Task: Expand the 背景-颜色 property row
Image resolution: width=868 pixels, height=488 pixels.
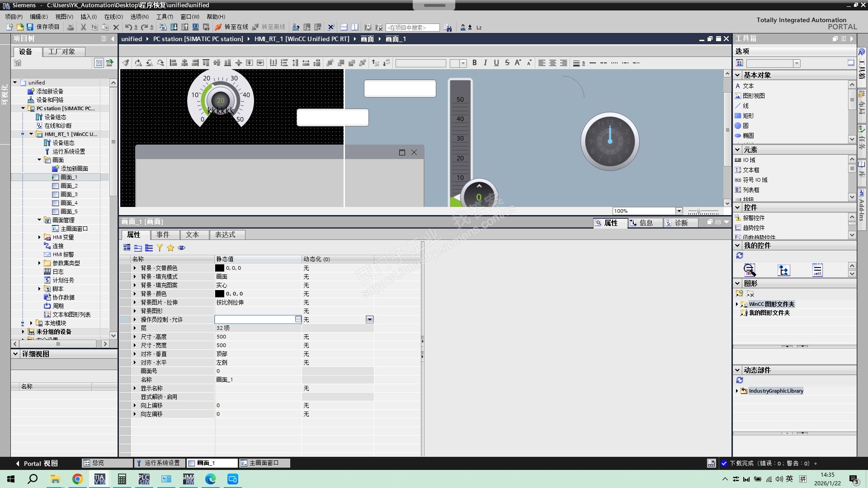Action: [x=135, y=294]
